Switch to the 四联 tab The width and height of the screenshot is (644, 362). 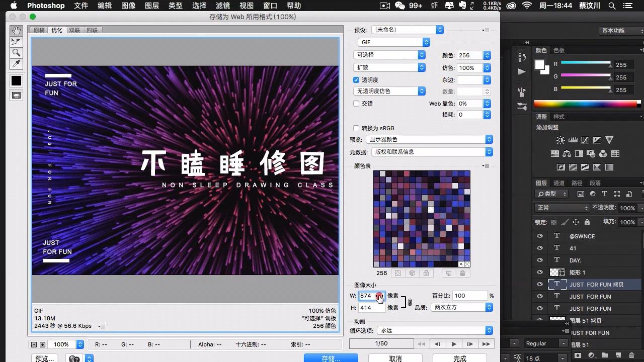92,30
